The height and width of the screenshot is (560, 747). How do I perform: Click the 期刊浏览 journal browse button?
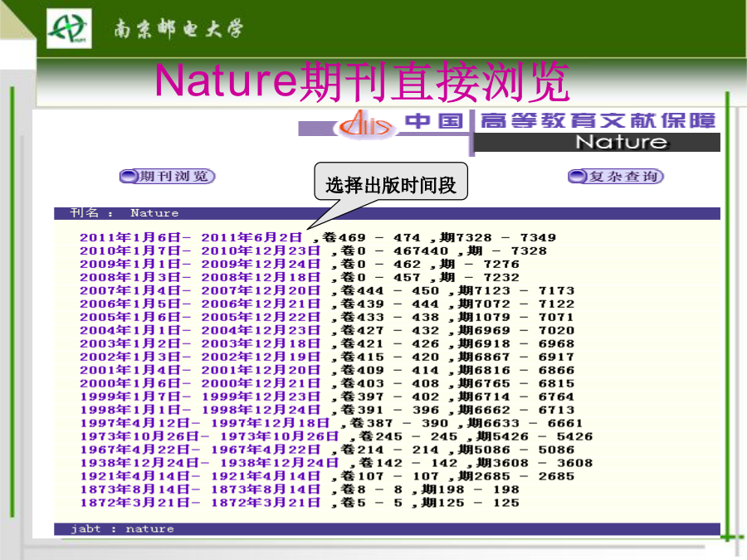pos(167,177)
